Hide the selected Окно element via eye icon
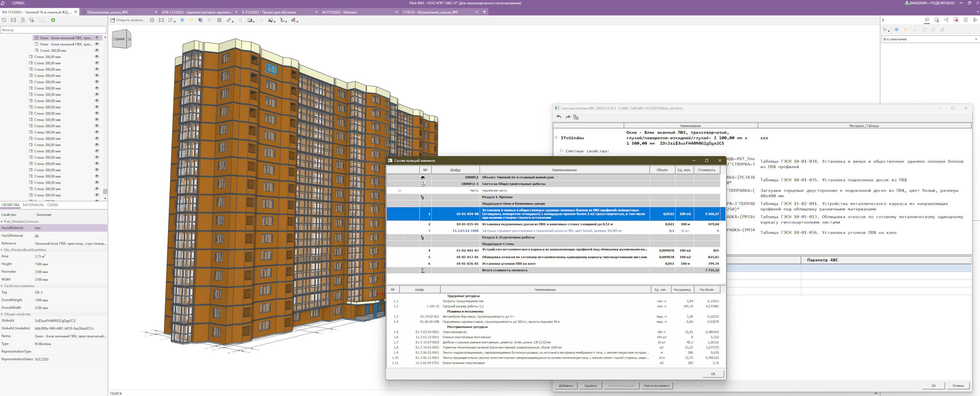The width and height of the screenshot is (980, 396). pos(97,38)
